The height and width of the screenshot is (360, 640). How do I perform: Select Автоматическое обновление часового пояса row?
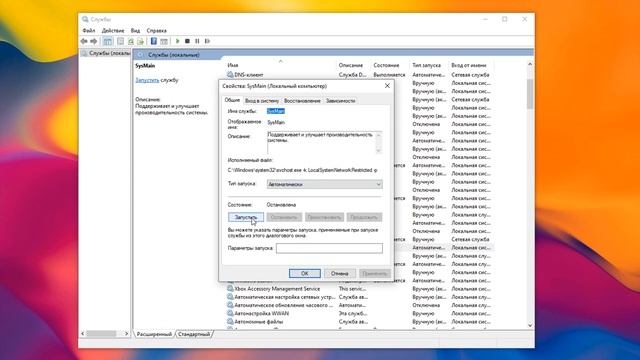359,305
